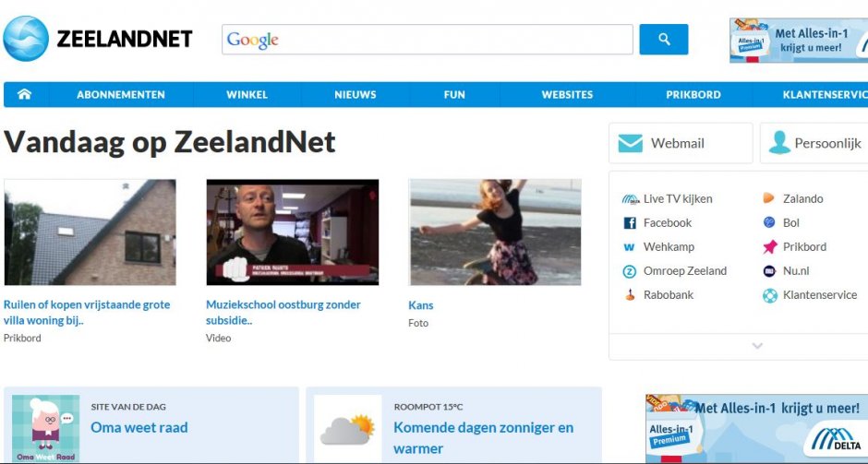The image size is (868, 464).
Task: Open the Bol link text
Action: point(791,223)
